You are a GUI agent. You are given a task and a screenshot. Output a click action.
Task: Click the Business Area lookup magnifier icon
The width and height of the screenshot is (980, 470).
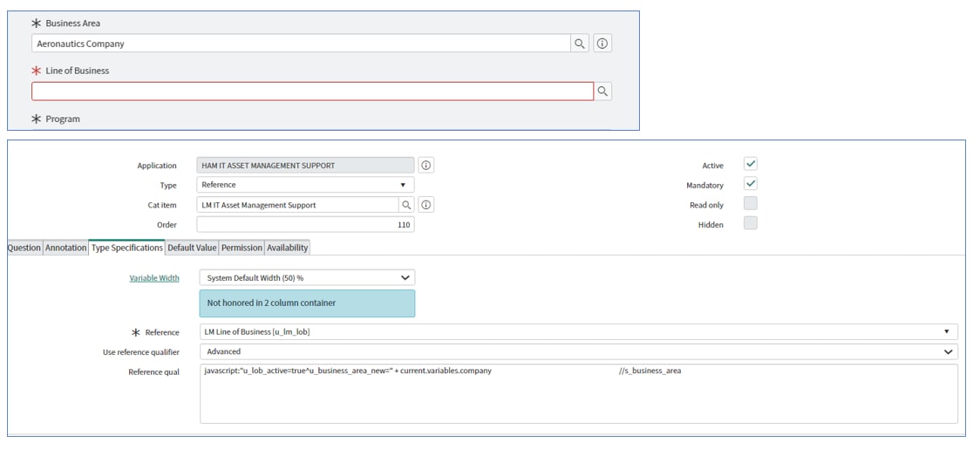point(580,44)
